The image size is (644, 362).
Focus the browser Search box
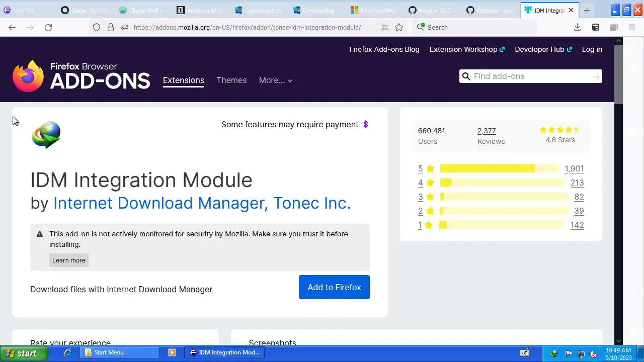click(475, 28)
